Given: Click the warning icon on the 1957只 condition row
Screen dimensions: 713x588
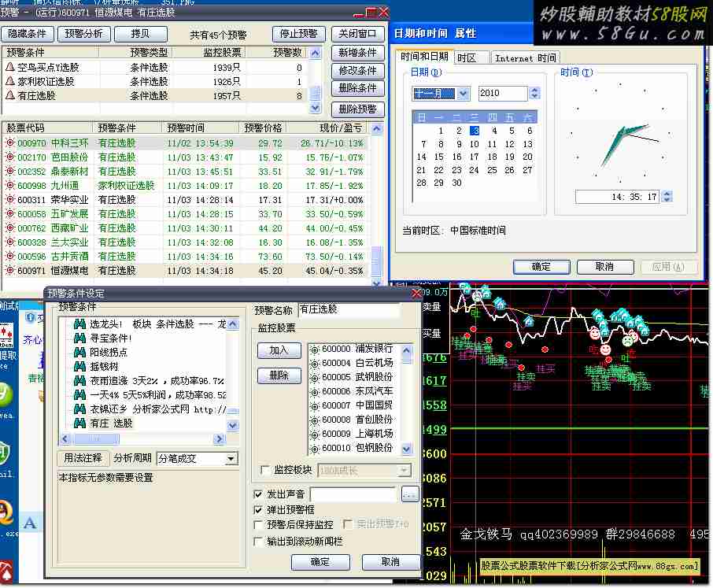Looking at the screenshot, I should pyautogui.click(x=10, y=95).
